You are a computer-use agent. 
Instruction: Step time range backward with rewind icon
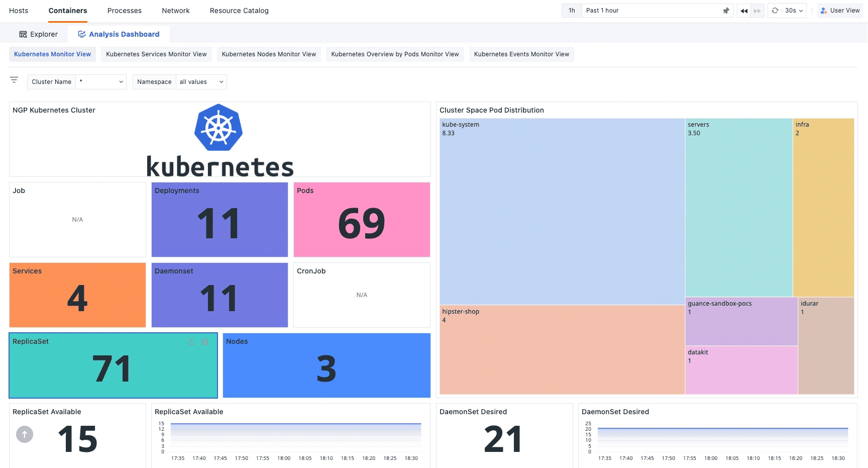[744, 11]
